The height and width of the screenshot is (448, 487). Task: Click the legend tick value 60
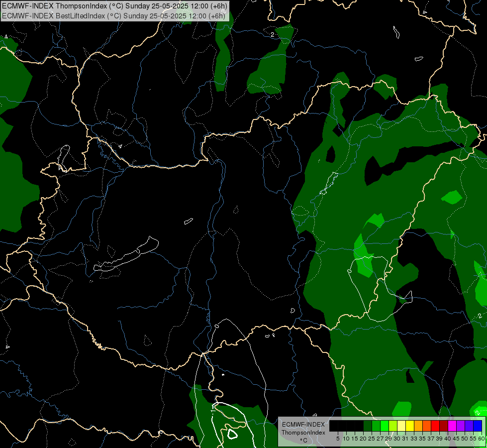click(x=482, y=439)
